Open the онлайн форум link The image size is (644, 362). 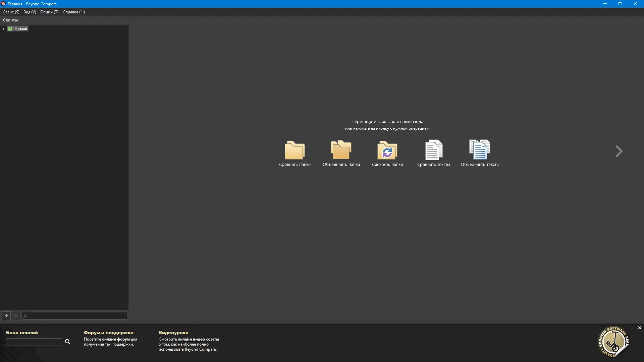(x=115, y=339)
